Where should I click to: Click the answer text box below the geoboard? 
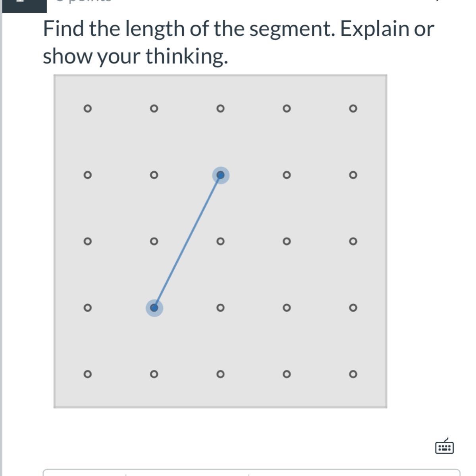251,472
